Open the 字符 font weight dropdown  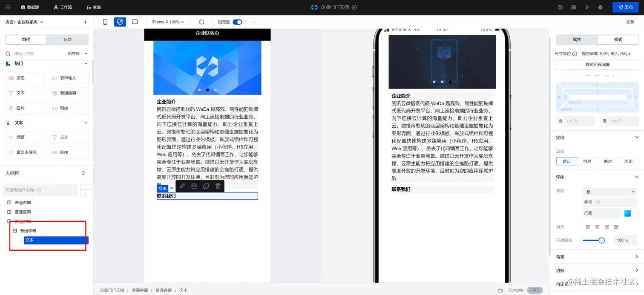pyautogui.click(x=610, y=192)
